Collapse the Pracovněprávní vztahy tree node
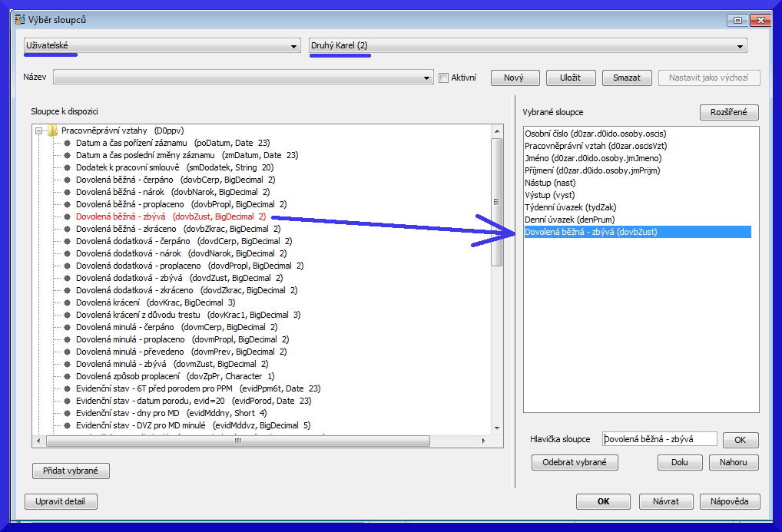 [38, 131]
